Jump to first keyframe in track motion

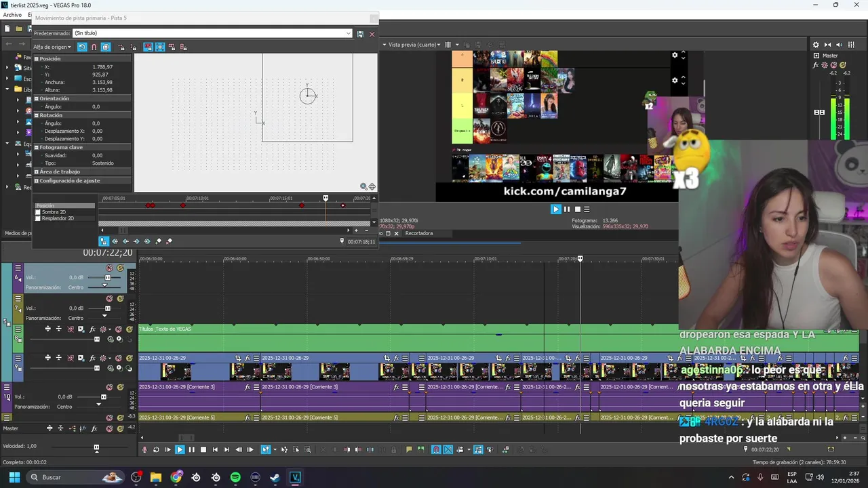click(115, 241)
